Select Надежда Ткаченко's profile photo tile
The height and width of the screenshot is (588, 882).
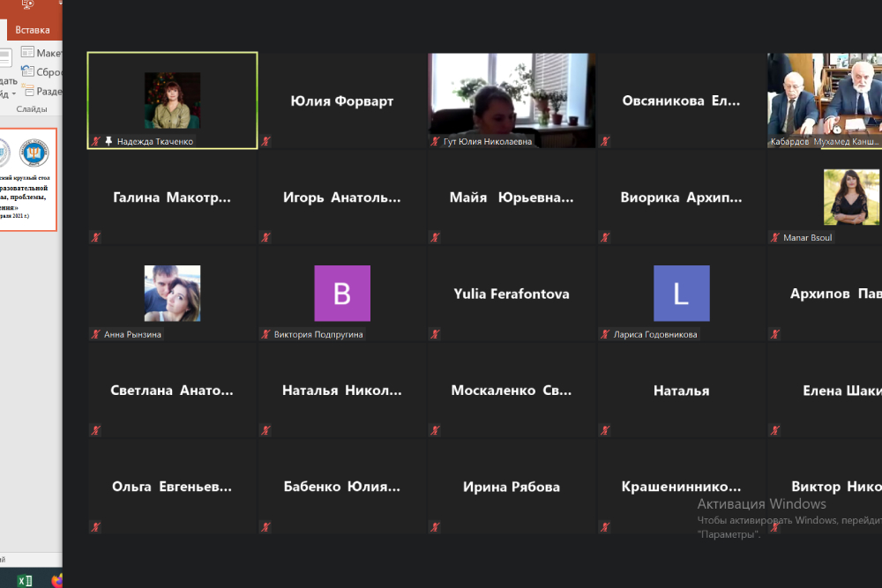click(x=172, y=100)
